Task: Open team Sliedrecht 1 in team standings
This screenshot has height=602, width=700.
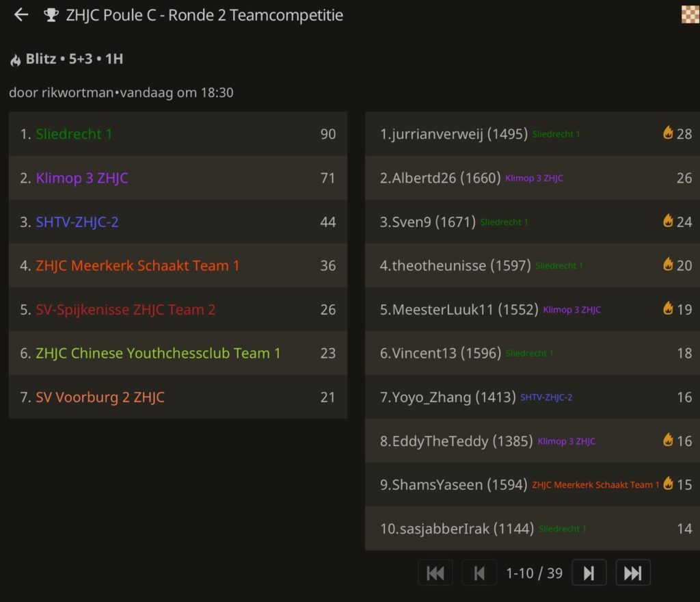Action: (178, 134)
